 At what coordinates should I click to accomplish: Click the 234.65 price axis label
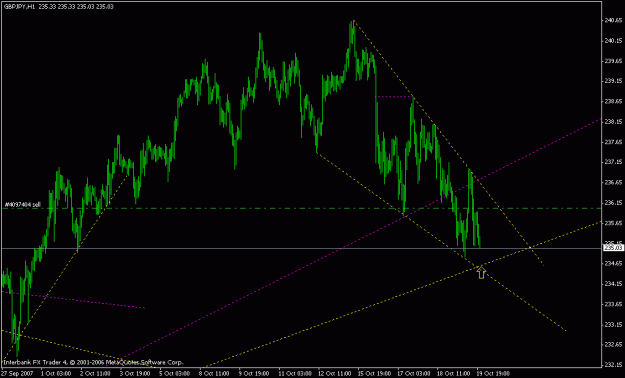coord(614,263)
